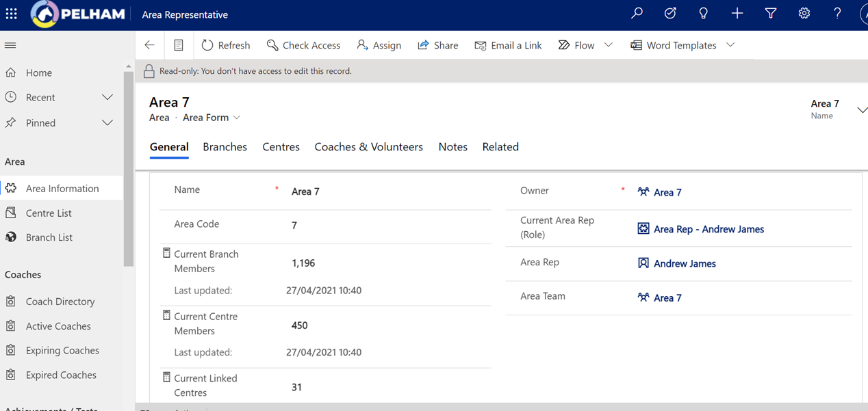Viewport: 868px width, 411px height.
Task: Click Email a Link in the command bar
Action: click(x=508, y=45)
